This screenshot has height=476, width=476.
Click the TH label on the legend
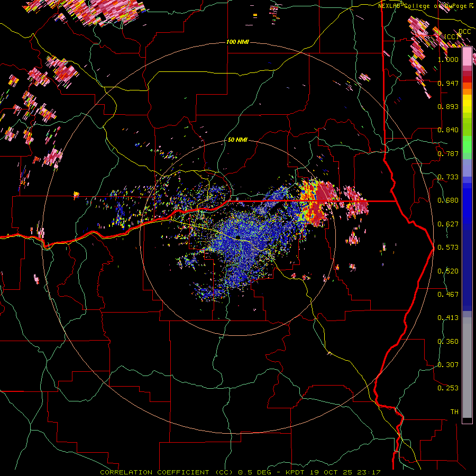point(454,412)
